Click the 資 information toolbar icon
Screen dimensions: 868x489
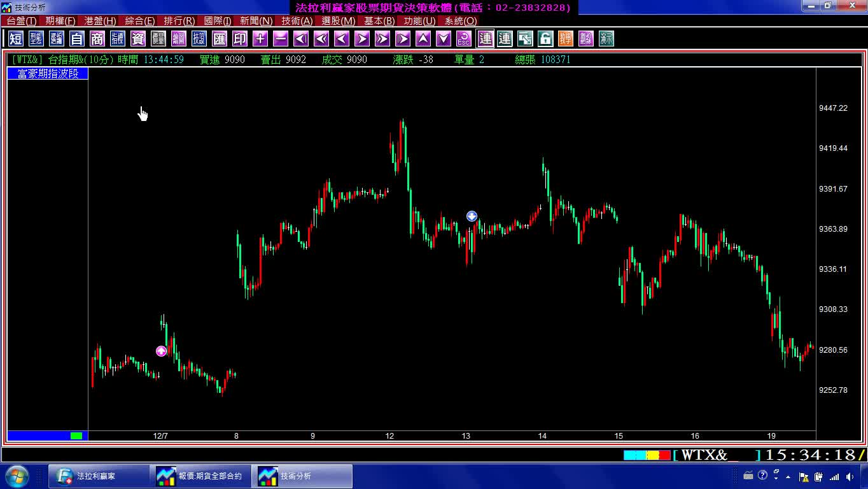click(138, 39)
